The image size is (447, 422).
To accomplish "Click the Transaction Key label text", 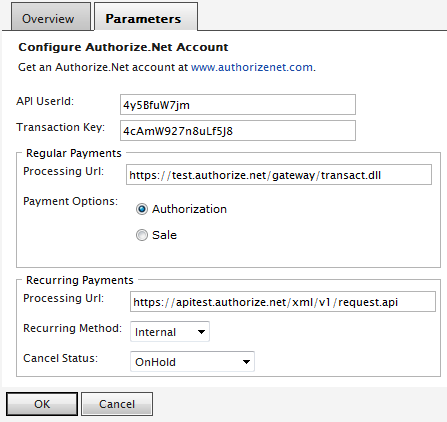I will coord(60,127).
